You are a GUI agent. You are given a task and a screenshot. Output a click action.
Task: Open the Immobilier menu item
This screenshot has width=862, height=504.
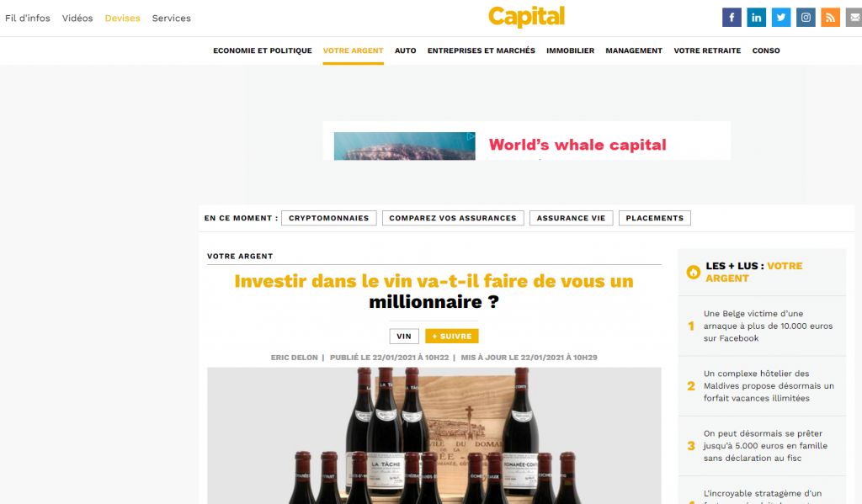point(570,50)
